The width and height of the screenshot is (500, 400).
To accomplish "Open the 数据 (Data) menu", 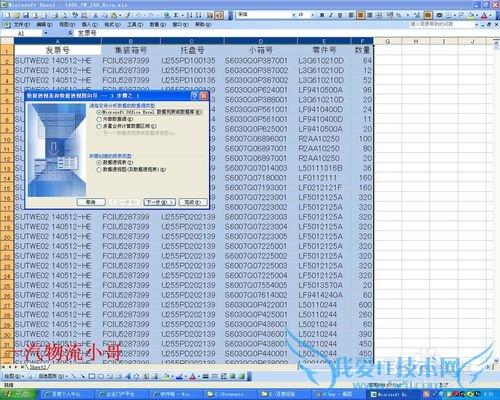I will point(158,25).
